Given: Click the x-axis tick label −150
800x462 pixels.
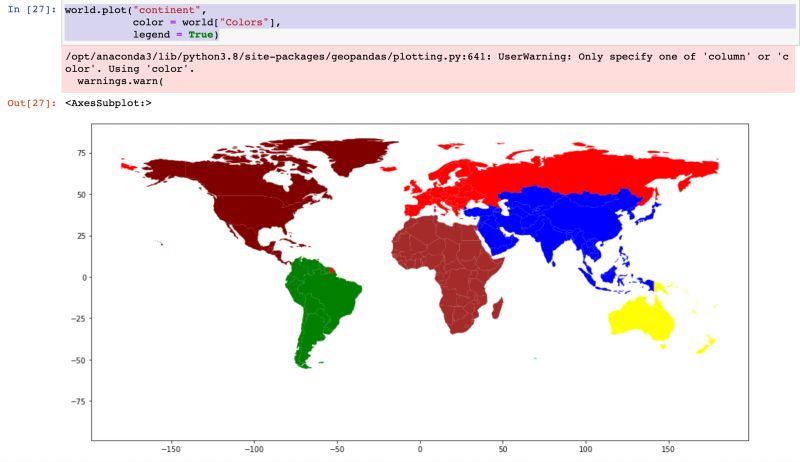Looking at the screenshot, I should (x=171, y=449).
